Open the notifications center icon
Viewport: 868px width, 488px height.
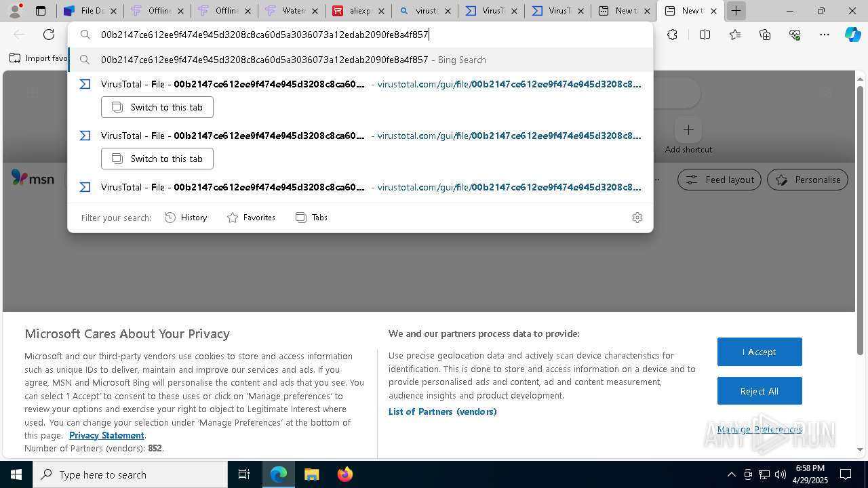click(x=846, y=474)
